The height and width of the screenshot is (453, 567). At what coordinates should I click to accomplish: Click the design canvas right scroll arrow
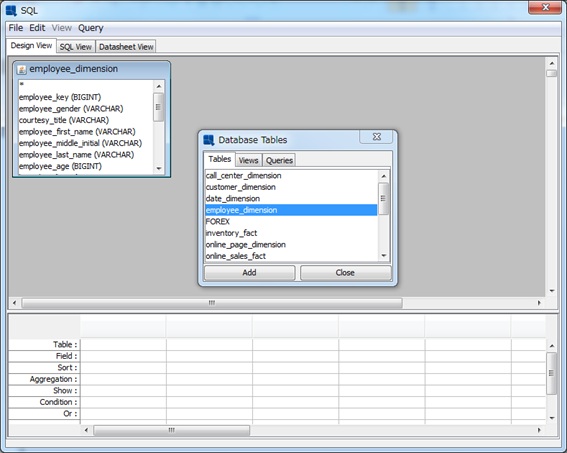click(539, 303)
